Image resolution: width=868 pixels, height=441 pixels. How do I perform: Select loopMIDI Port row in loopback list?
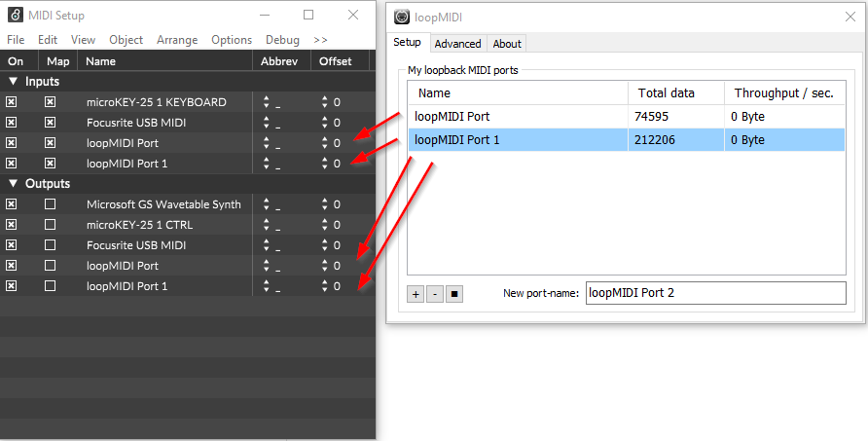coord(627,117)
